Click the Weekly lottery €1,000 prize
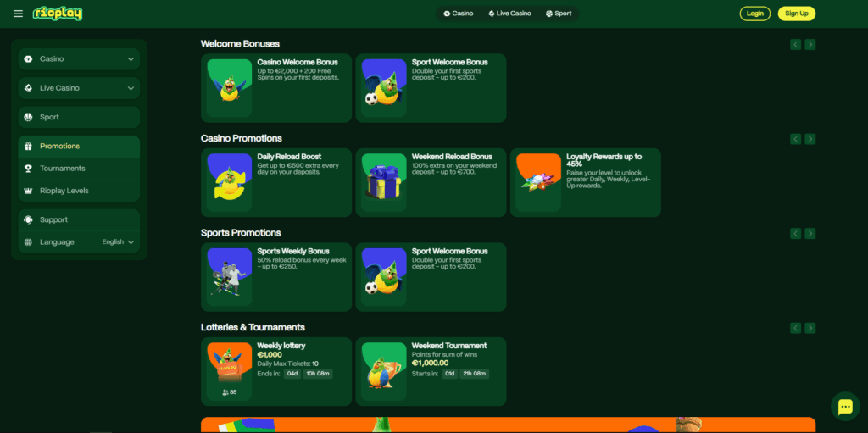Image resolution: width=868 pixels, height=433 pixels. point(270,355)
